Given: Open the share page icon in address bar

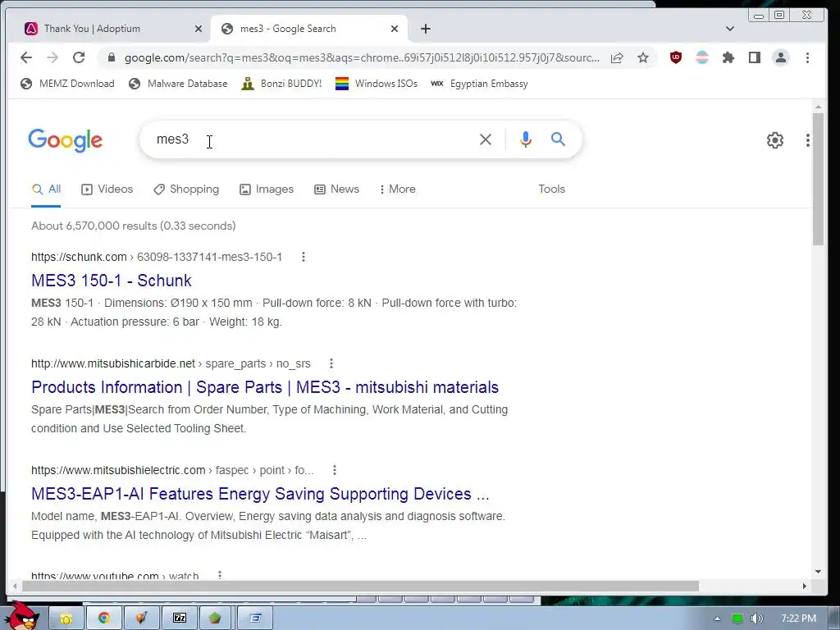Looking at the screenshot, I should point(617,57).
